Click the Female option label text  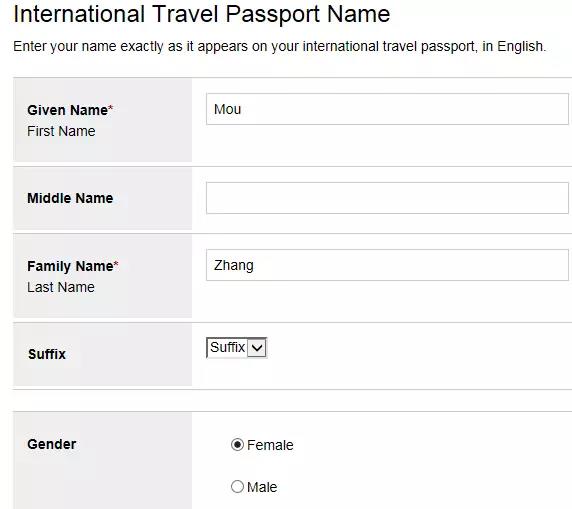270,445
